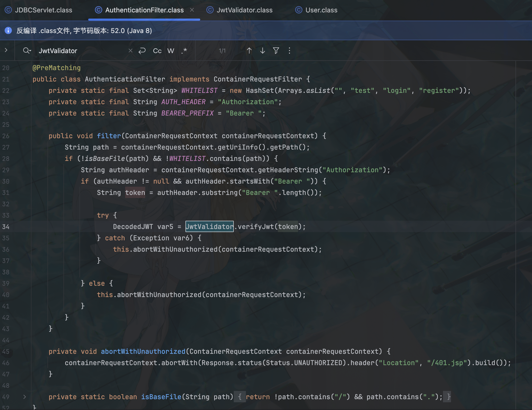Open the search filter funnel icon
Image resolution: width=532 pixels, height=410 pixels.
pos(276,51)
